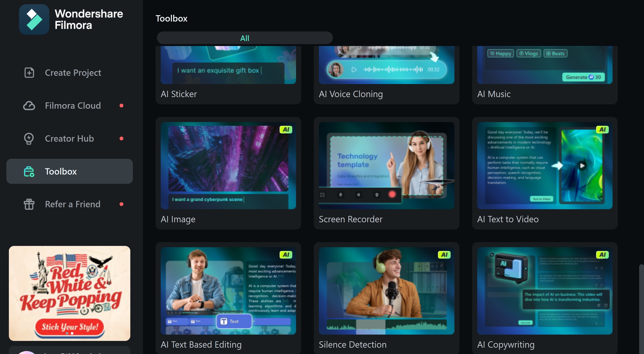Click the Text chip in AI Text Based Editing preview
Image resolution: width=644 pixels, height=354 pixels.
click(x=234, y=321)
